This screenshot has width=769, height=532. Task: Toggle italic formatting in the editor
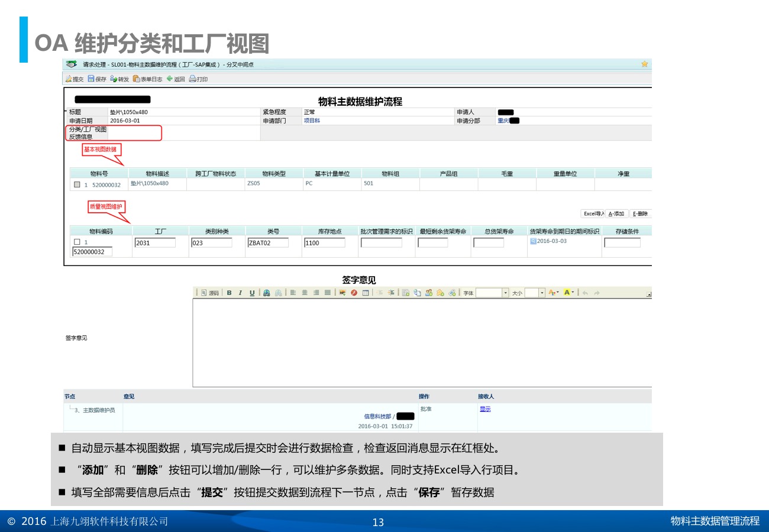[240, 293]
